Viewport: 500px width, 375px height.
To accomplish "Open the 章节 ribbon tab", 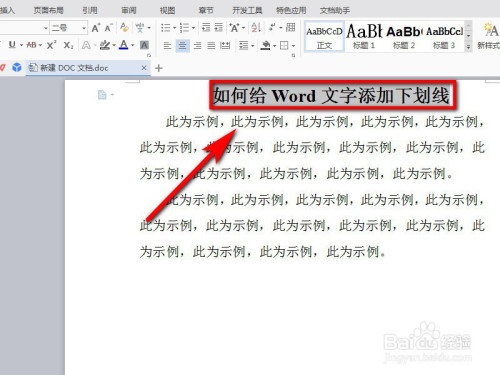I will pos(206,10).
